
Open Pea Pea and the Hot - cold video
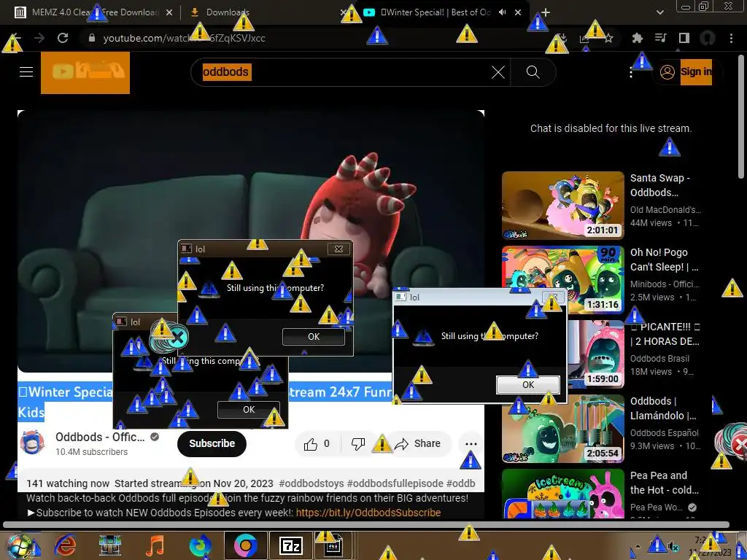pyautogui.click(x=664, y=483)
